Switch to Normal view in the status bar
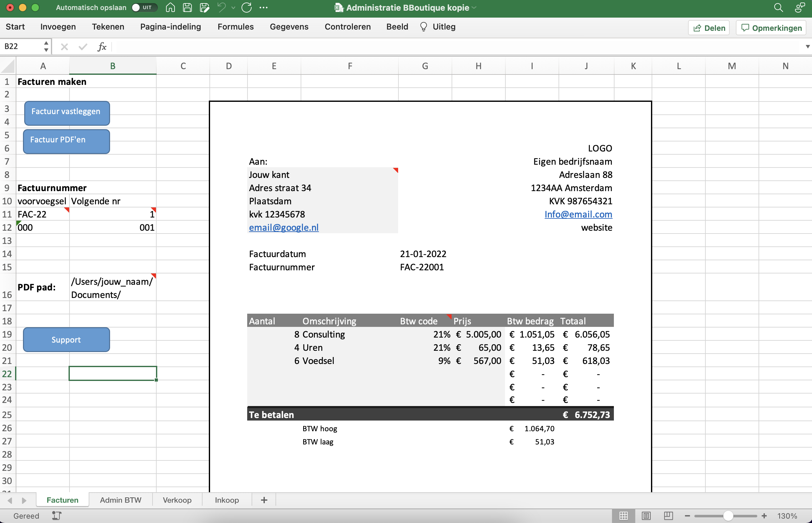This screenshot has height=523, width=812. 624,515
